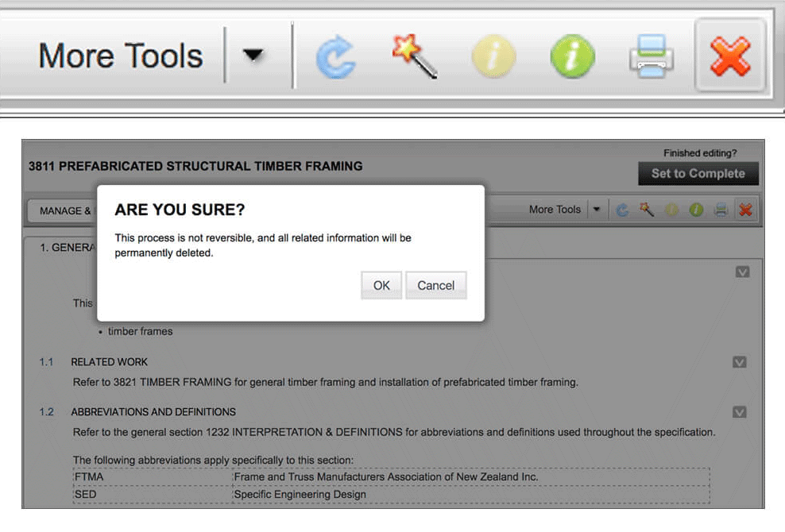Click the Set to Complete button
Viewport: 785px width, 532px height.
pyautogui.click(x=698, y=173)
